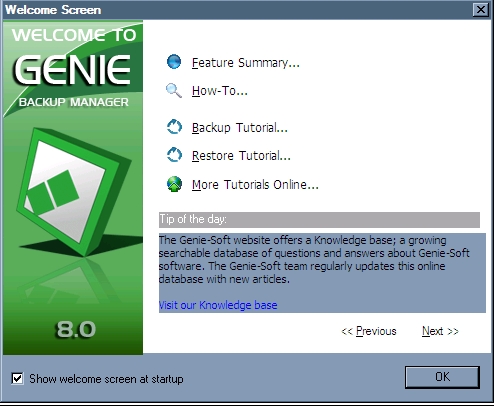Go to the Previous tip
The image size is (497, 406).
pyautogui.click(x=369, y=331)
